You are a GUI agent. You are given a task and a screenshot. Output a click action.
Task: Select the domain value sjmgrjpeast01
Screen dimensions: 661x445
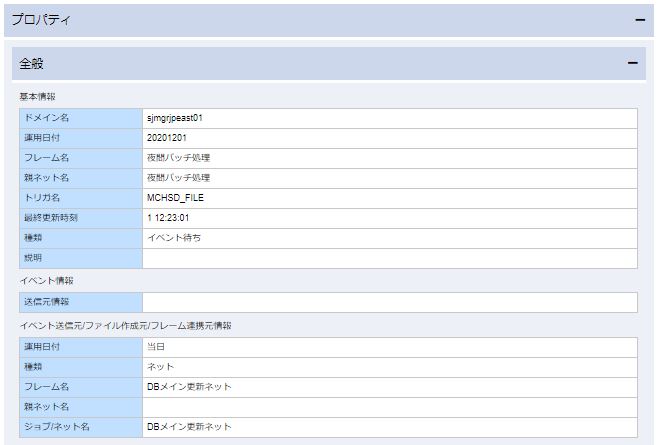pos(175,118)
